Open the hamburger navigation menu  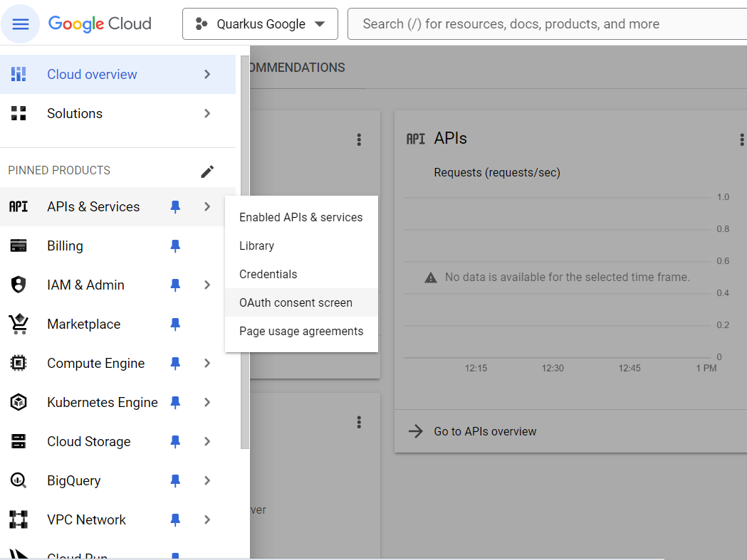(x=20, y=23)
